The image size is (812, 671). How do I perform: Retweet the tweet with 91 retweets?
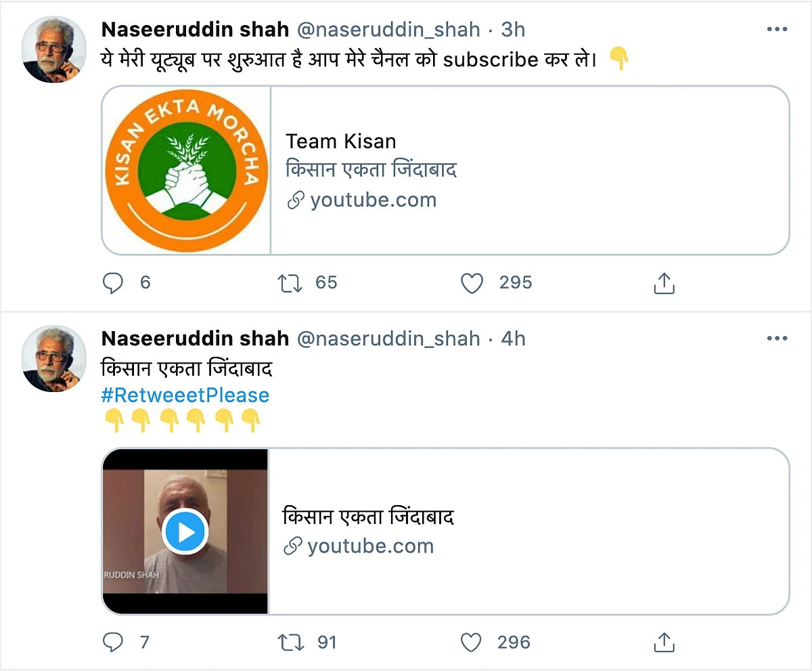(x=290, y=642)
